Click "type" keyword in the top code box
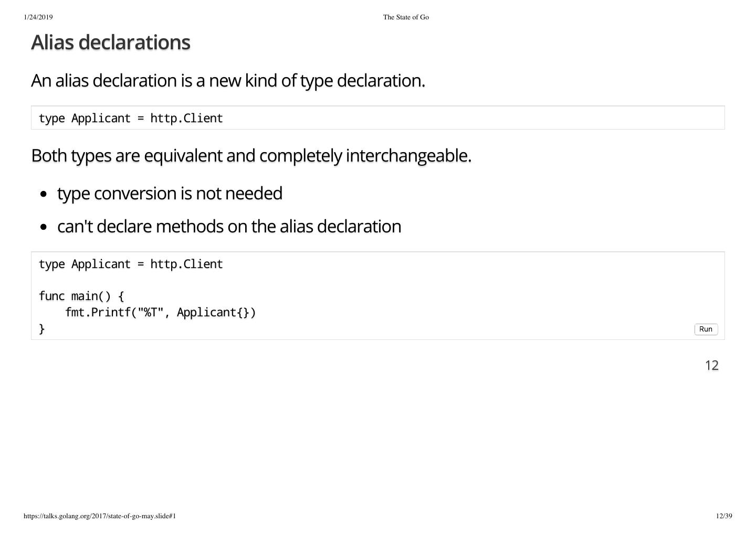Image resolution: width=756 pixels, height=534 pixels. [x=51, y=119]
